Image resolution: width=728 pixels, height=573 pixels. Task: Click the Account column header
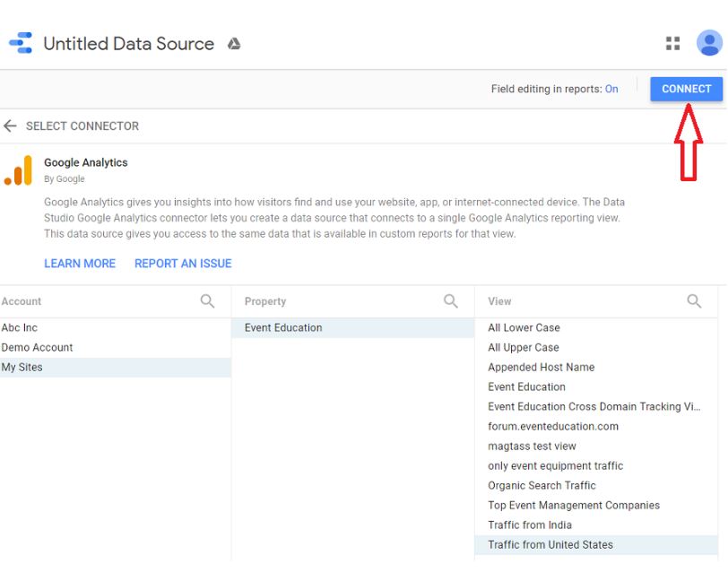point(22,301)
